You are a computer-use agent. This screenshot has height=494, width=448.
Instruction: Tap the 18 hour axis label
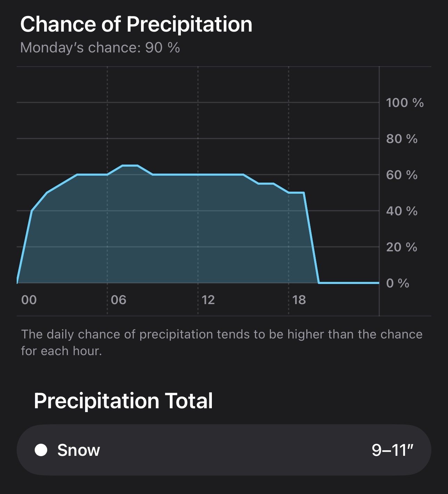(299, 300)
